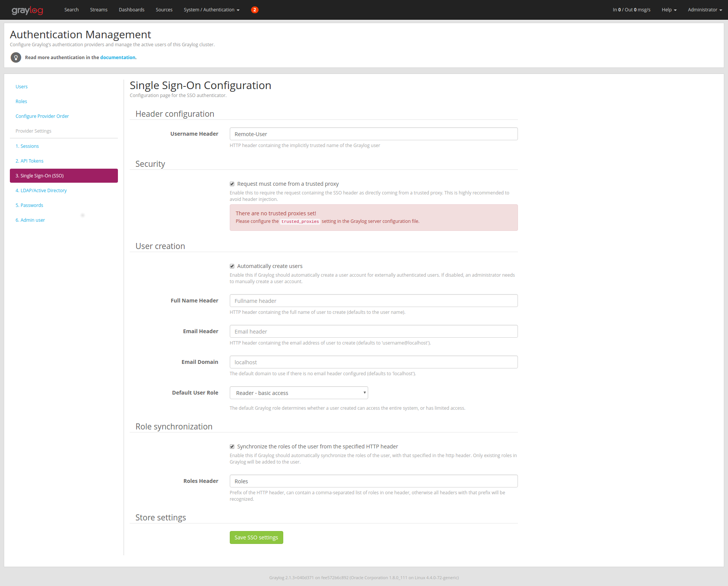728x586 pixels.
Task: Select the 2. API Tokens provider
Action: [30, 161]
